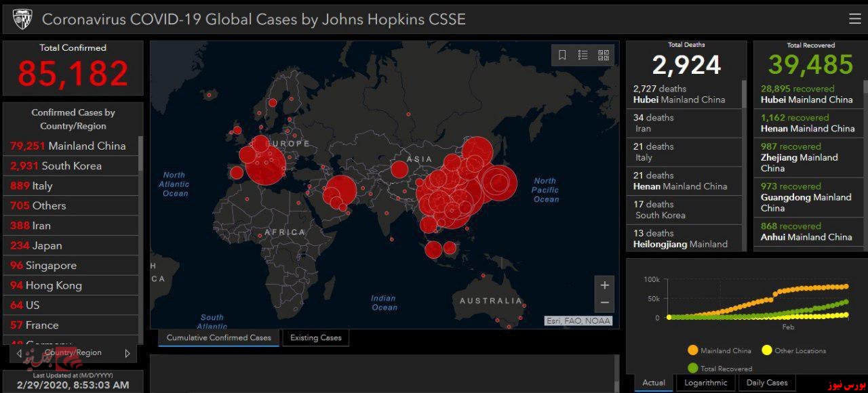Click 868 recovered Anhui entry
Image resolution: width=868 pixels, height=393 pixels.
point(808,232)
